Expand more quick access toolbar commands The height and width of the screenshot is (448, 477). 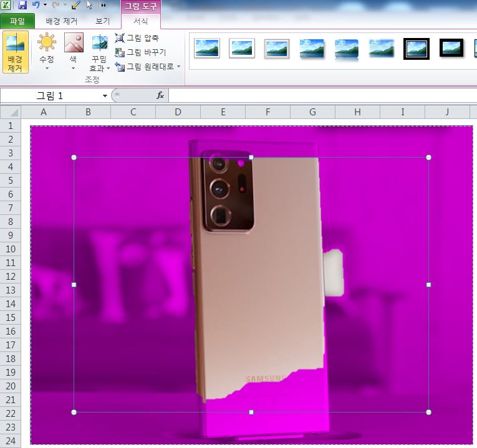(x=104, y=5)
